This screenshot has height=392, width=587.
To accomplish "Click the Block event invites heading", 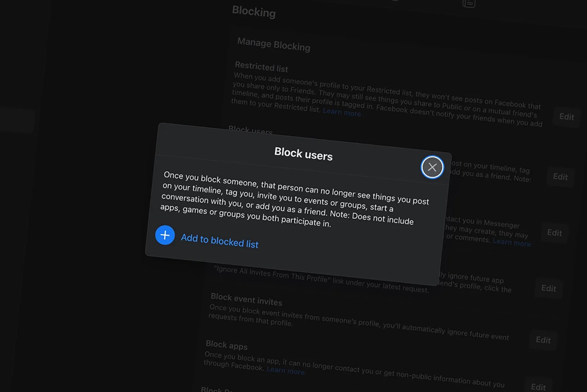I will [x=246, y=299].
